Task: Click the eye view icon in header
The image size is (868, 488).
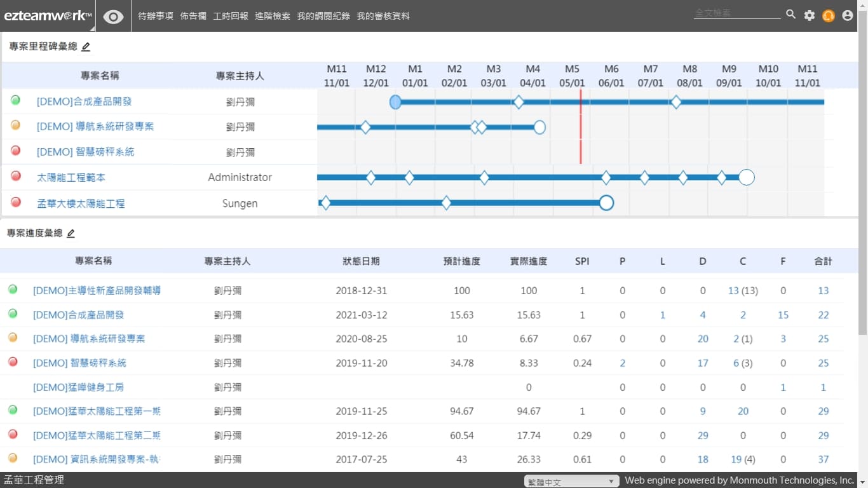Action: (113, 17)
